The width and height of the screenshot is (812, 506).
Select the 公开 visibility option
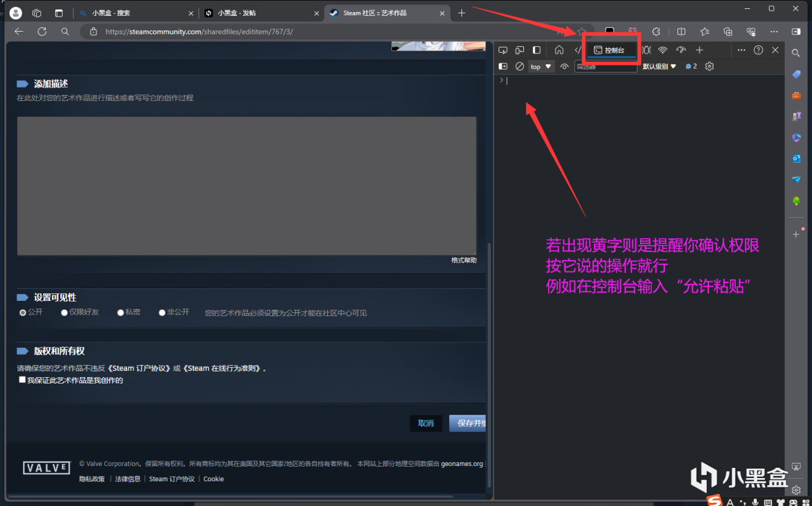pyautogui.click(x=23, y=312)
